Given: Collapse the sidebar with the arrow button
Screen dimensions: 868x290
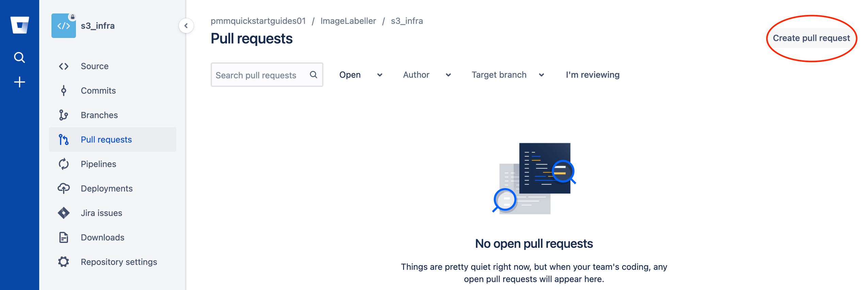Looking at the screenshot, I should click(186, 26).
